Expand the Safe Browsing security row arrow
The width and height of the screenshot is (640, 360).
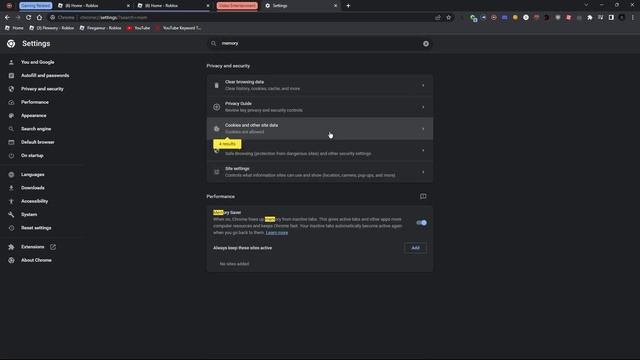tap(423, 150)
